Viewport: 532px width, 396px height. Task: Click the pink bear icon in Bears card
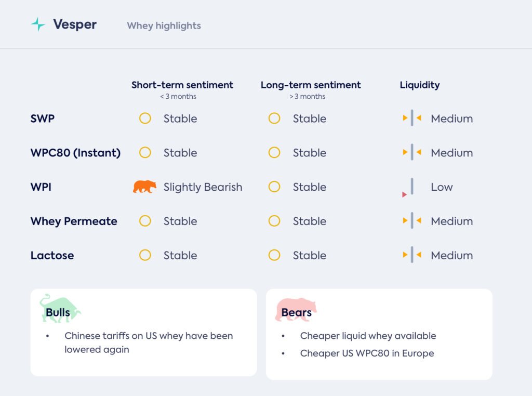tap(296, 309)
